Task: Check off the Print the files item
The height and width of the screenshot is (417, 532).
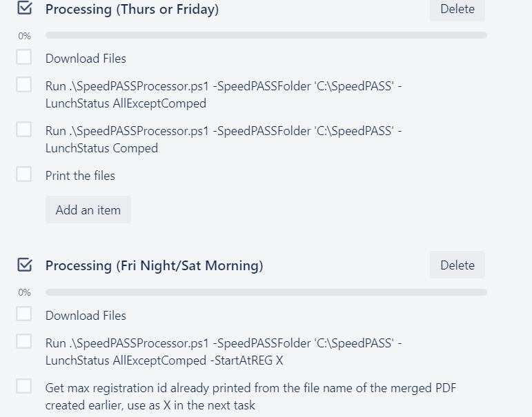Action: pyautogui.click(x=24, y=174)
